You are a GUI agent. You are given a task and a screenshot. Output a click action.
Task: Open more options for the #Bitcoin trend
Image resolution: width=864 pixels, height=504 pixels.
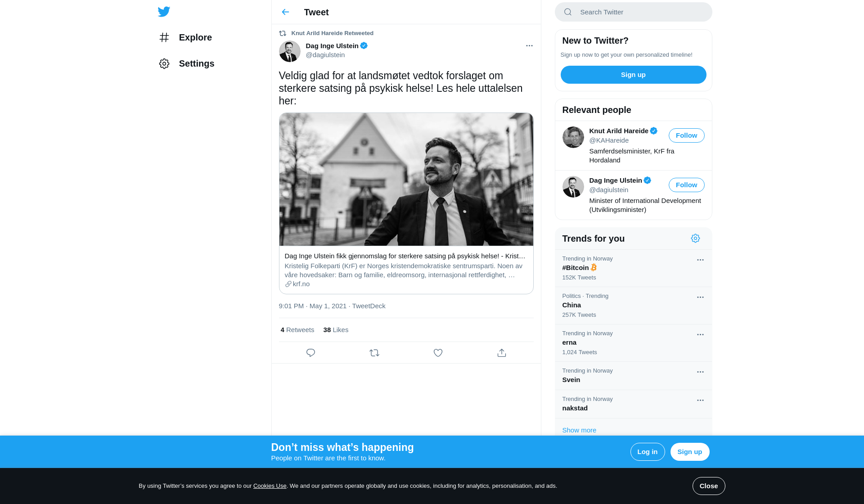tap(700, 260)
